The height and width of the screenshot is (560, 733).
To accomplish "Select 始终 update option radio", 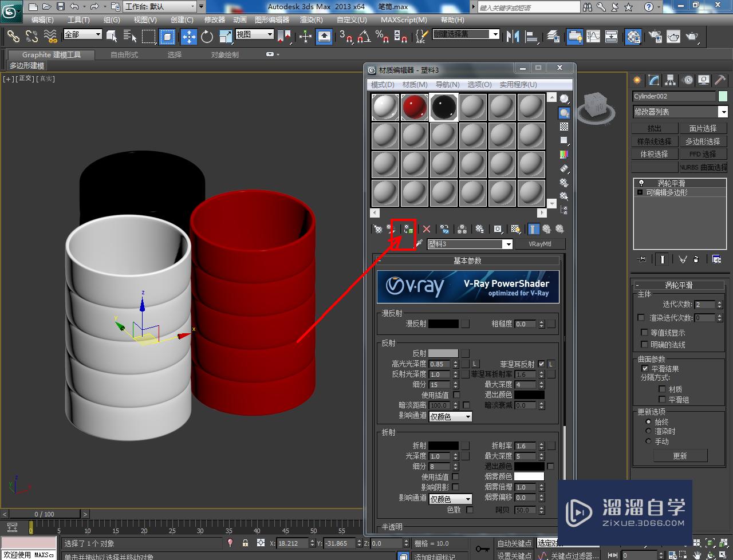I will (648, 421).
